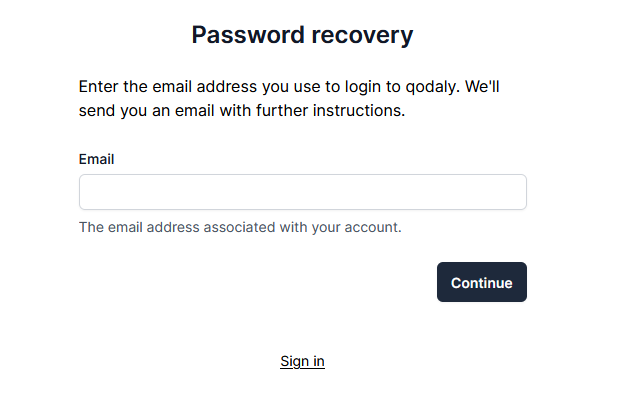Open the Sign in link
Screen dimensions: 619x402
click(302, 361)
